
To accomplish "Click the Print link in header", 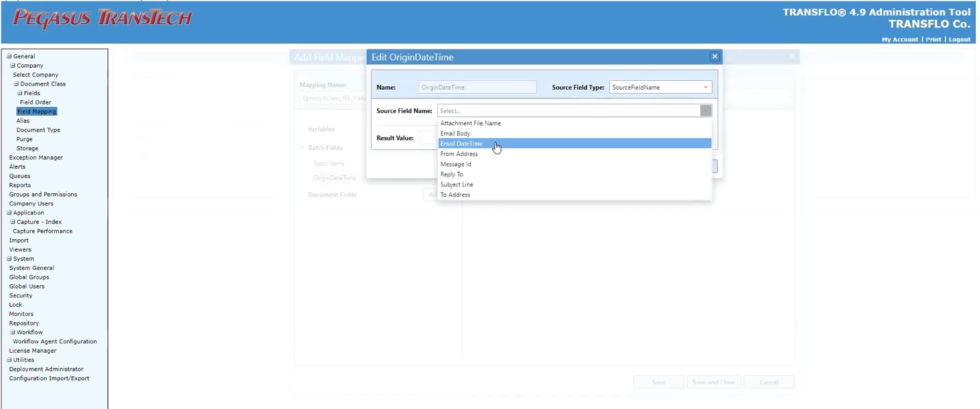I will coord(933,40).
